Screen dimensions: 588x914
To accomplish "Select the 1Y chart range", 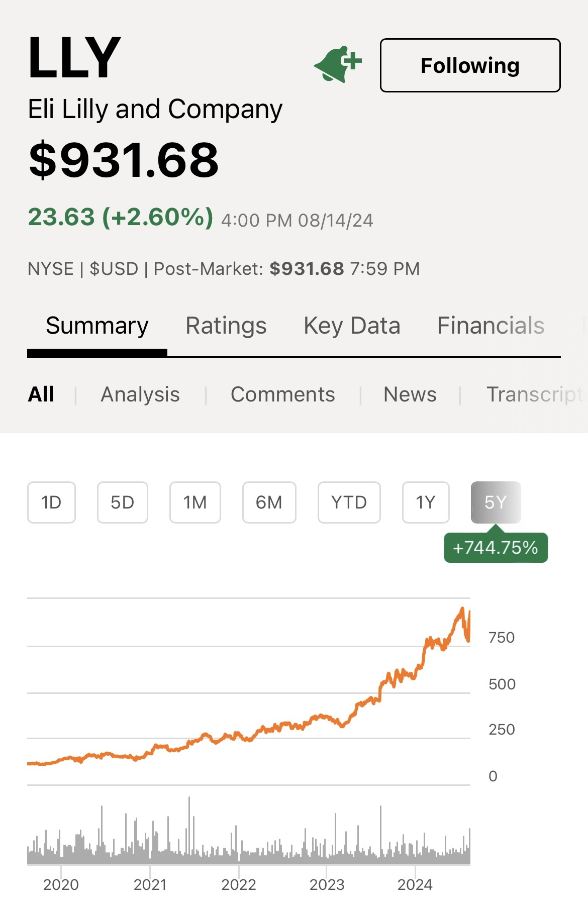I will pyautogui.click(x=426, y=502).
